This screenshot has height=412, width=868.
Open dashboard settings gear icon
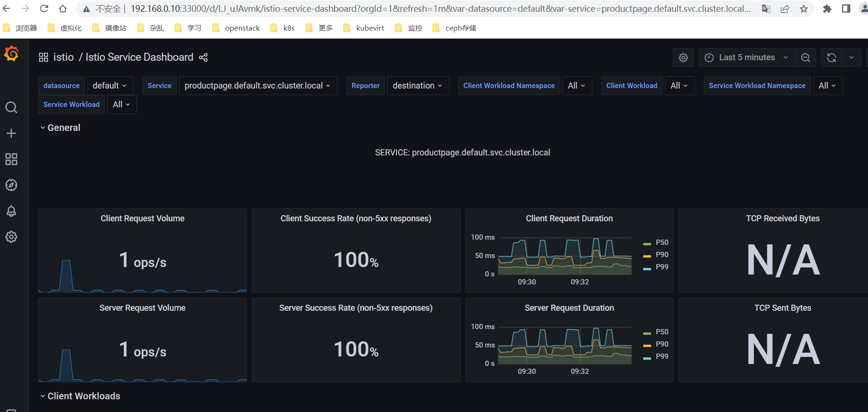coord(683,57)
